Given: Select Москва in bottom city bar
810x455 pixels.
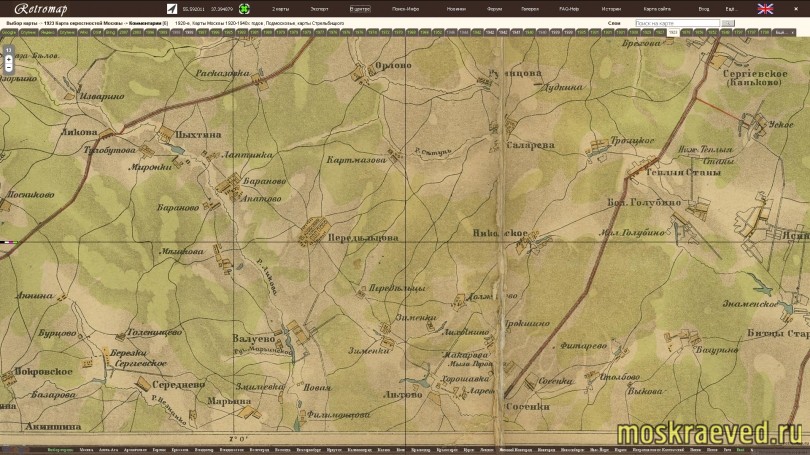Looking at the screenshot, I should pos(86,450).
